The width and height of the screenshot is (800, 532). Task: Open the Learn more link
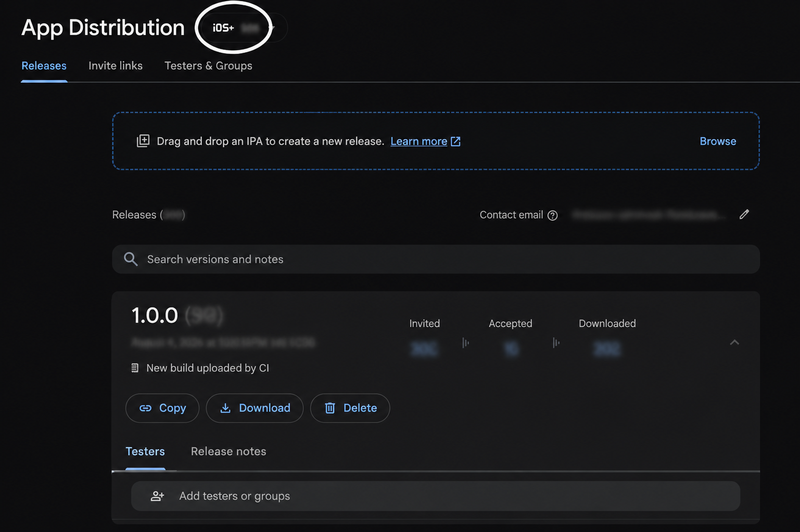click(x=418, y=141)
